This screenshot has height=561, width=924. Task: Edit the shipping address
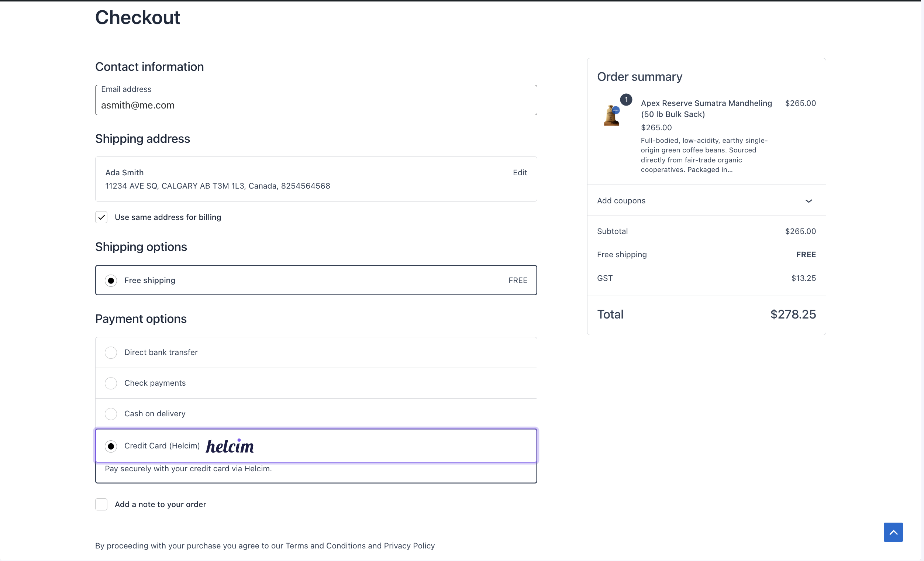coord(520,172)
